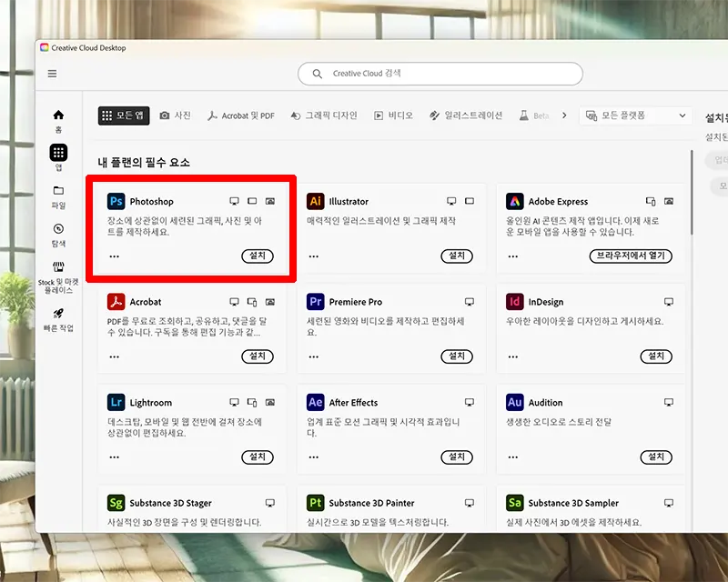Open After Effects card more options ellipsis
Image resolution: width=728 pixels, height=582 pixels.
coord(314,457)
